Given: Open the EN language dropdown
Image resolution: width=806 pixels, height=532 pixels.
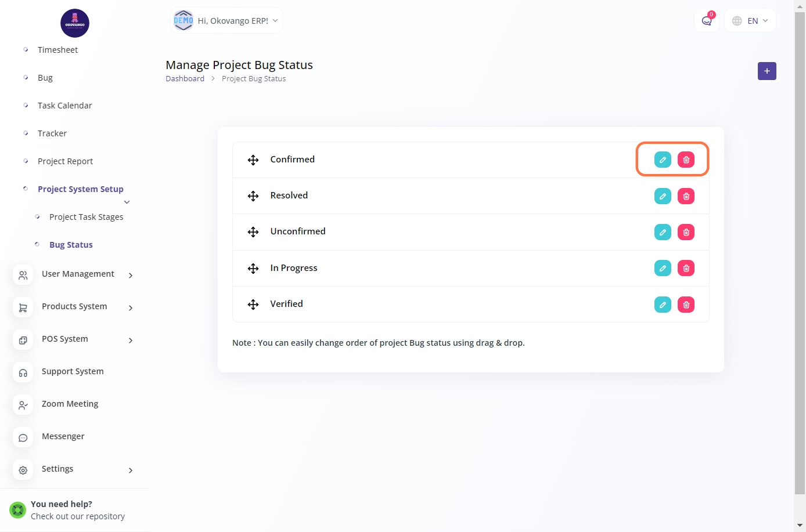Looking at the screenshot, I should 750,21.
